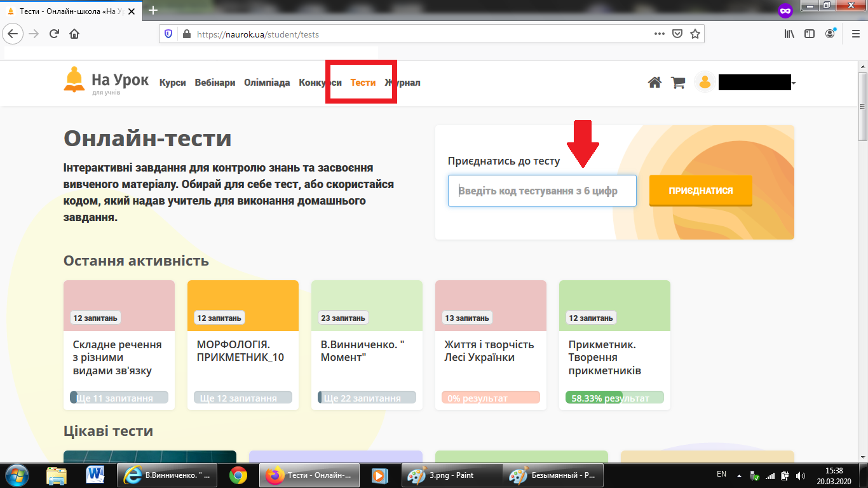Open the Firefox account icon
The image size is (868, 488).
pos(831,34)
